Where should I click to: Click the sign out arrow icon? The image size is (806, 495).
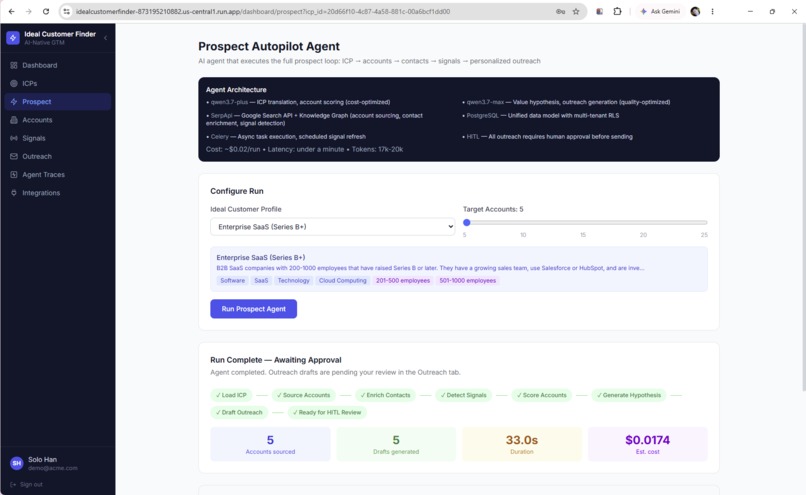[13, 484]
